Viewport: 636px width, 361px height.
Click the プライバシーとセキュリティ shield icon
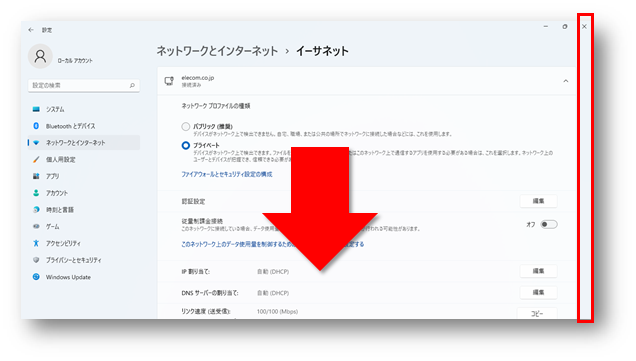tap(36, 260)
